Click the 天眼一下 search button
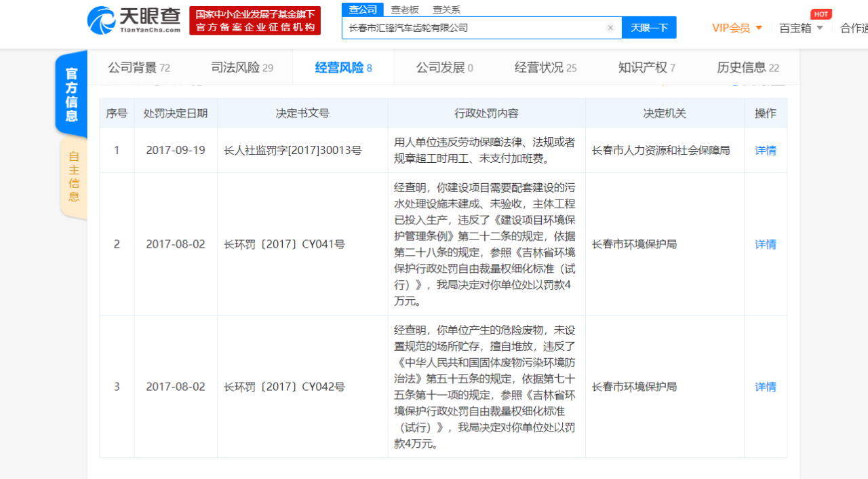868x479 pixels. pyautogui.click(x=649, y=28)
